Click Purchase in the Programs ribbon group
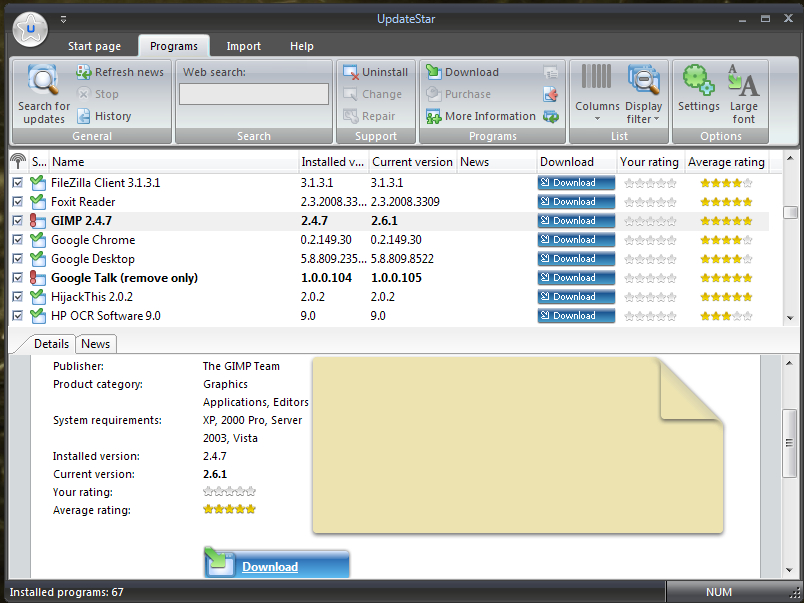804x603 pixels. tap(458, 94)
